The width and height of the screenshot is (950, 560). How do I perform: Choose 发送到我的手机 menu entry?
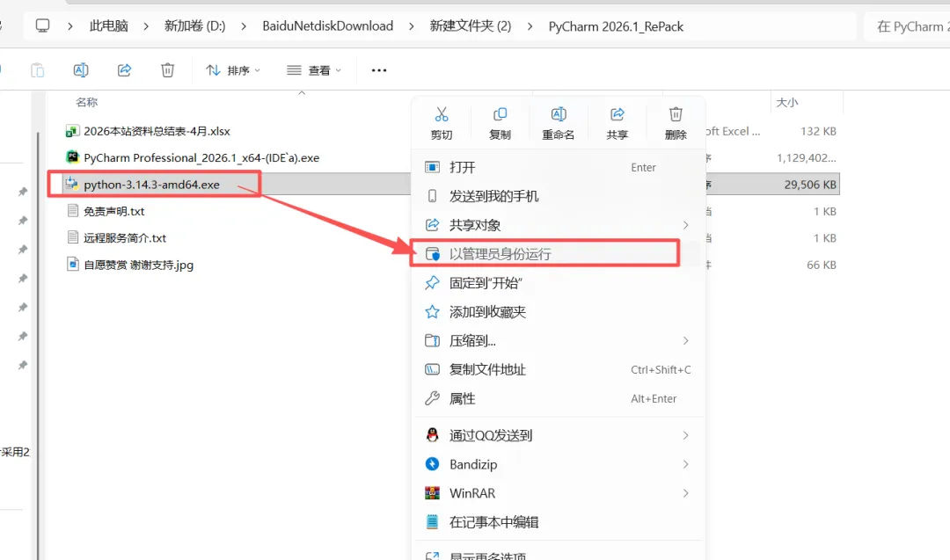(x=558, y=196)
